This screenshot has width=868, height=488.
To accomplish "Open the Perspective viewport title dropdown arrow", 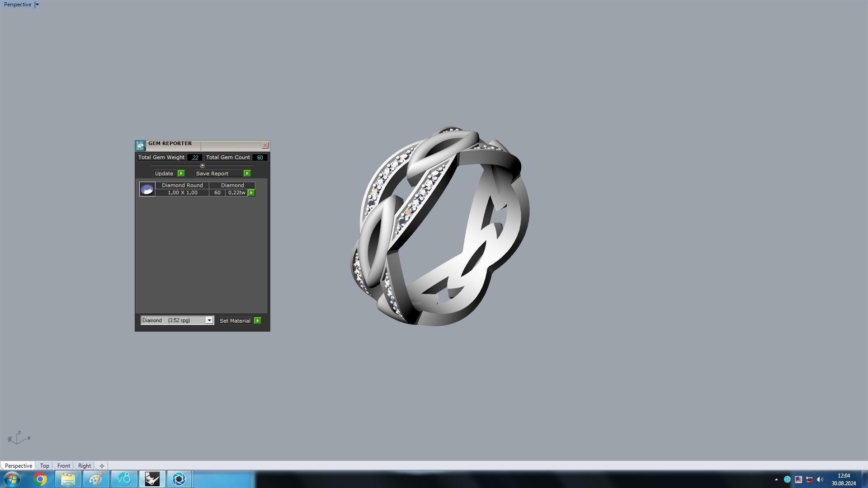I will [37, 5].
